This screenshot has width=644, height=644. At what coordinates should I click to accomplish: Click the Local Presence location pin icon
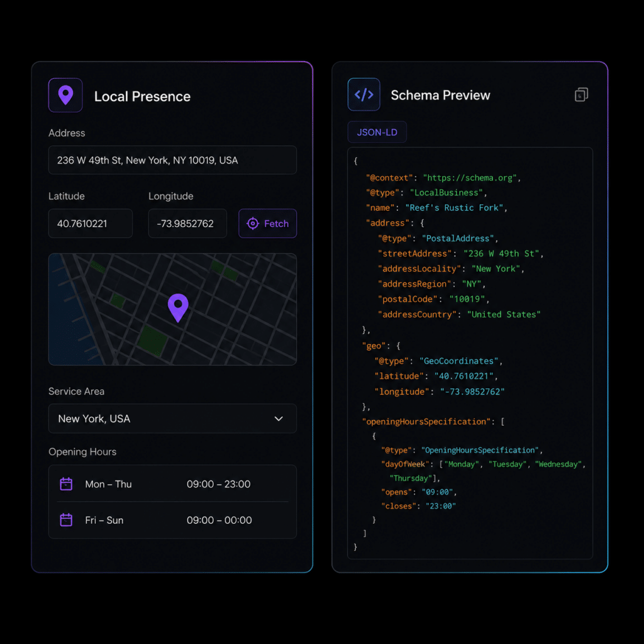[x=65, y=96]
